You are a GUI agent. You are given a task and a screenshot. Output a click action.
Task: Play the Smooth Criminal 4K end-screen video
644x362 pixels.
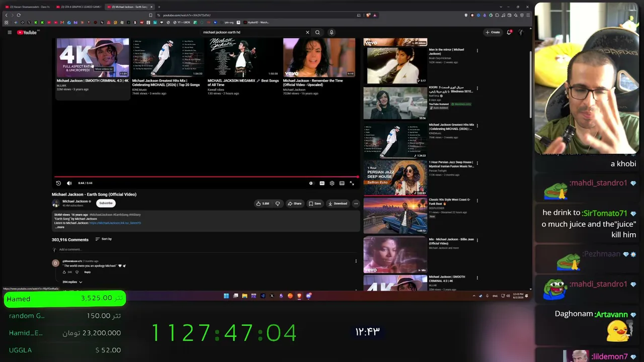pyautogui.click(x=93, y=57)
